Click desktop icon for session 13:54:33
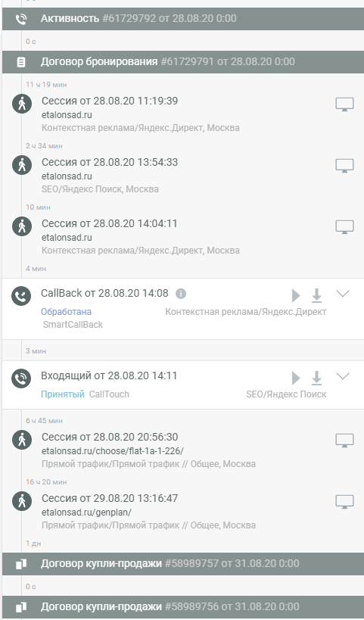 click(x=344, y=166)
